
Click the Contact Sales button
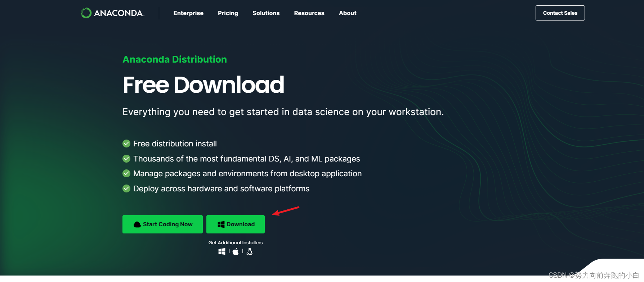[x=560, y=13]
